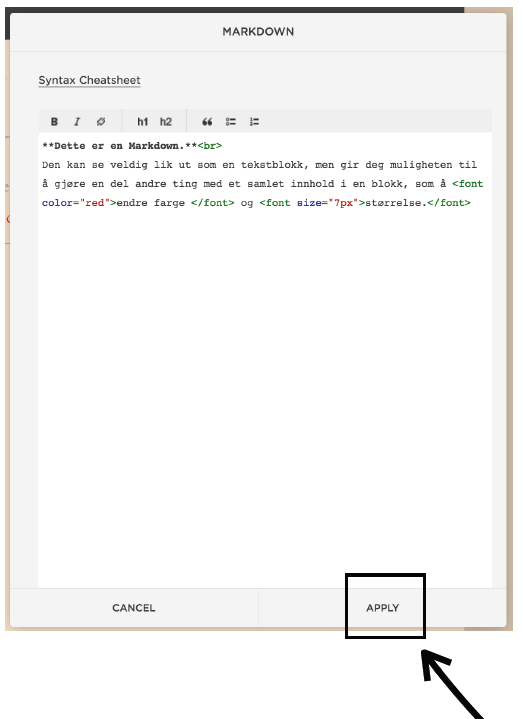This screenshot has height=719, width=523.
Task: Insert an h2 heading
Action: [165, 122]
